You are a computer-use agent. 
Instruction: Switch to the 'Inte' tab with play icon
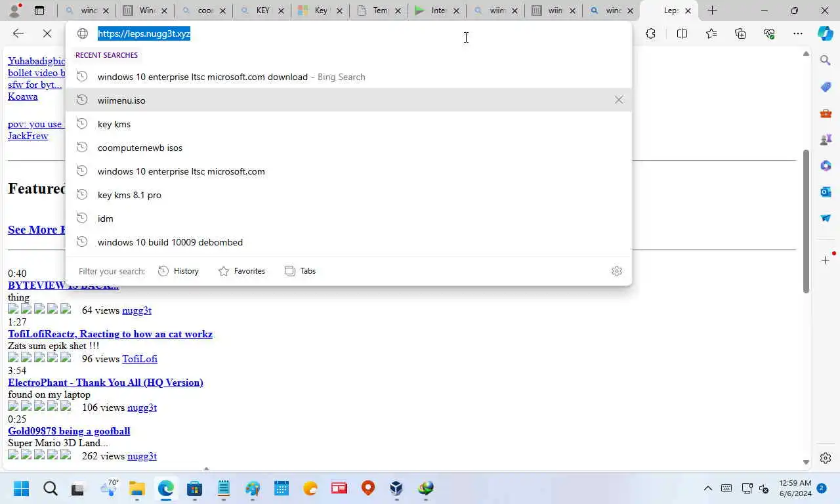tap(436, 10)
